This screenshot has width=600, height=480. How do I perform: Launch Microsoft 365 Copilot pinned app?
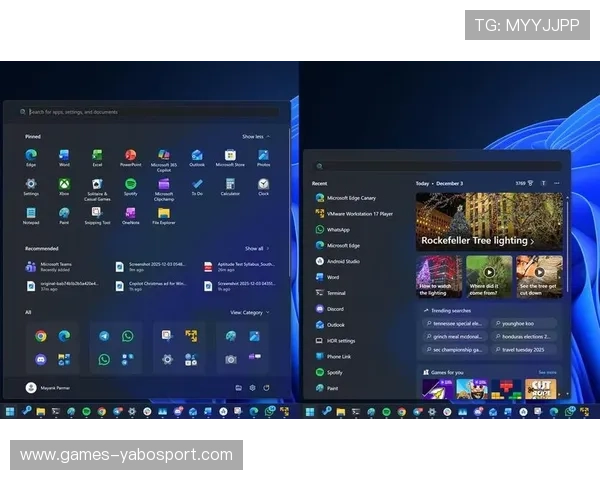pos(164,160)
